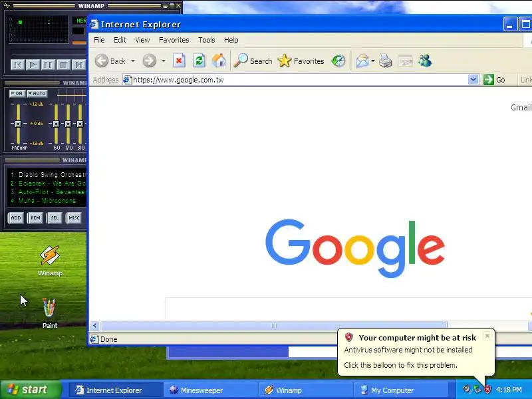This screenshot has height=399, width=532.
Task: Switch to My Computer taskbar button
Action: [400, 390]
